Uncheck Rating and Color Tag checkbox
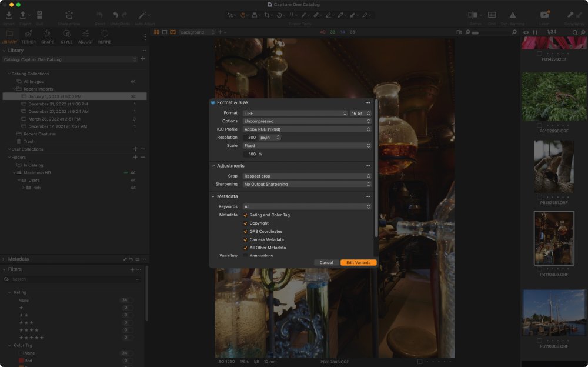Image resolution: width=588 pixels, height=367 pixels. tap(245, 215)
